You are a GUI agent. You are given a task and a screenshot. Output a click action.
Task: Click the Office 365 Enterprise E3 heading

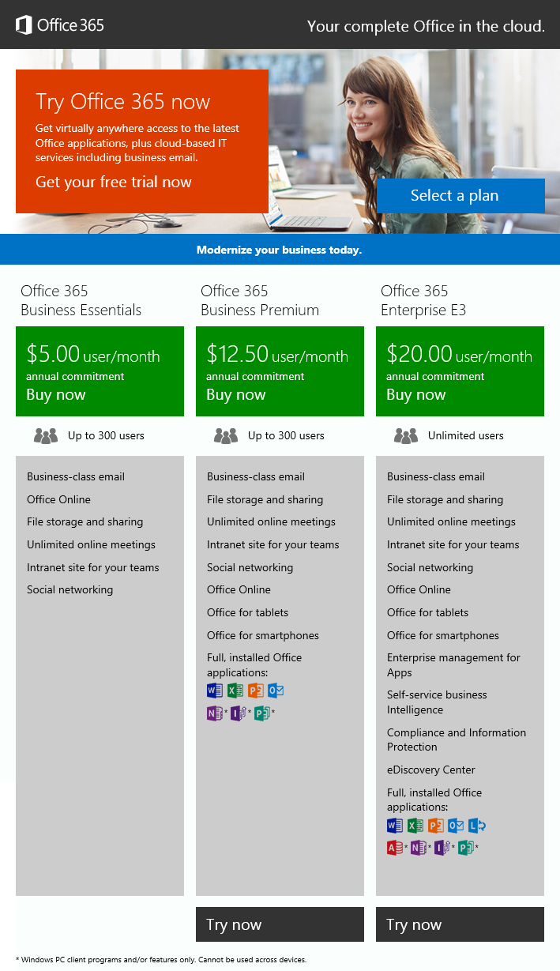point(423,301)
